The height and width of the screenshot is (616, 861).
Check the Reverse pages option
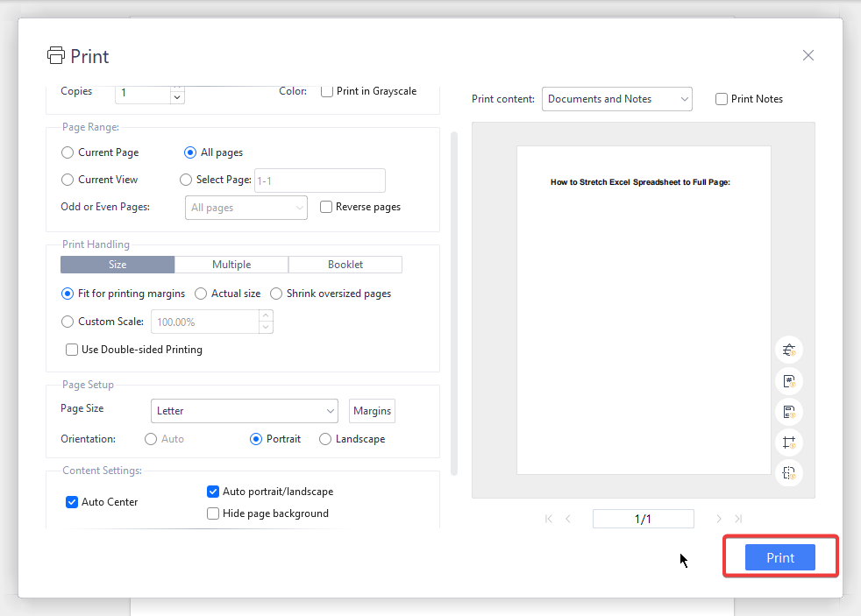(325, 206)
